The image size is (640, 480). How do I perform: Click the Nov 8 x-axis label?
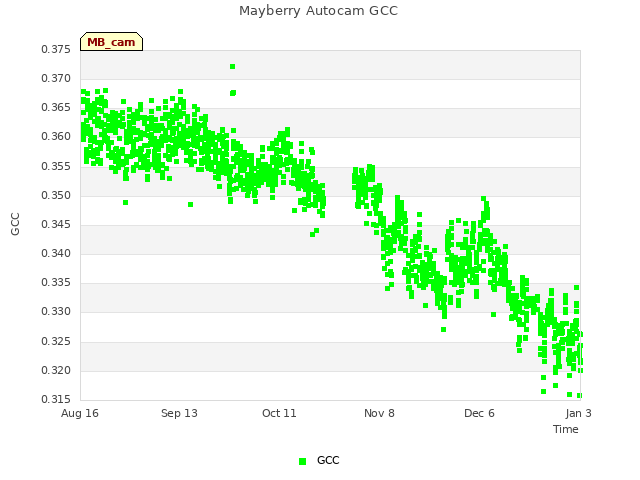coord(379,413)
